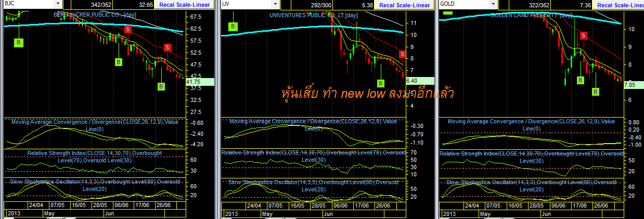Click the 41.75 last price tag on BJC axis
Screen dimensions: 644x219
(x=199, y=82)
